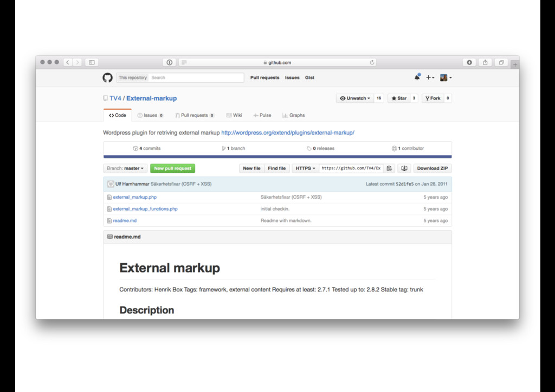View the 3 stargazers count
The height and width of the screenshot is (392, 555).
[x=414, y=98]
